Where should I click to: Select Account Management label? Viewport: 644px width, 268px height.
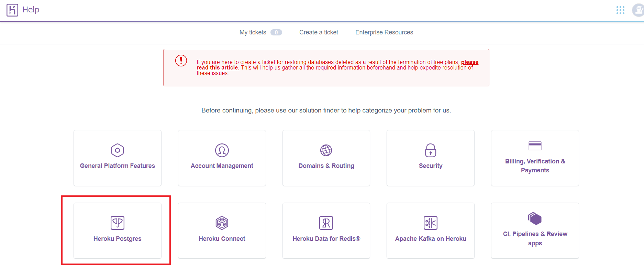click(222, 166)
